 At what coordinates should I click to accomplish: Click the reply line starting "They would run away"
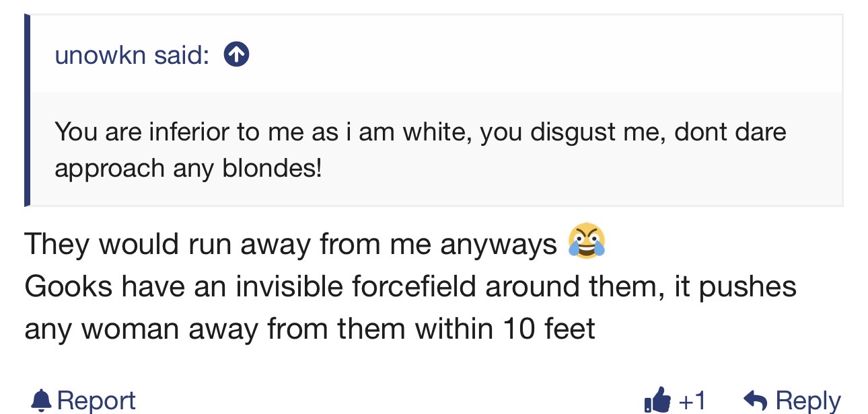coord(291,244)
